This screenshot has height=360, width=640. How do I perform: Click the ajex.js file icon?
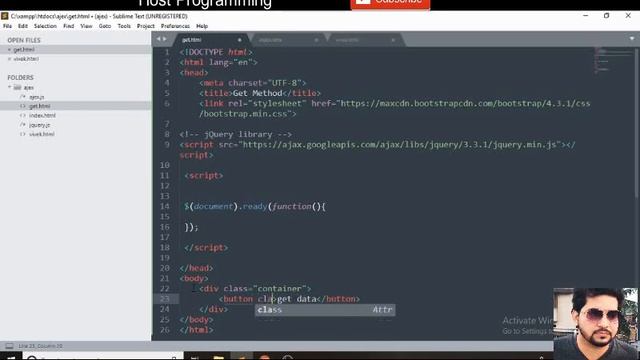(x=23, y=97)
